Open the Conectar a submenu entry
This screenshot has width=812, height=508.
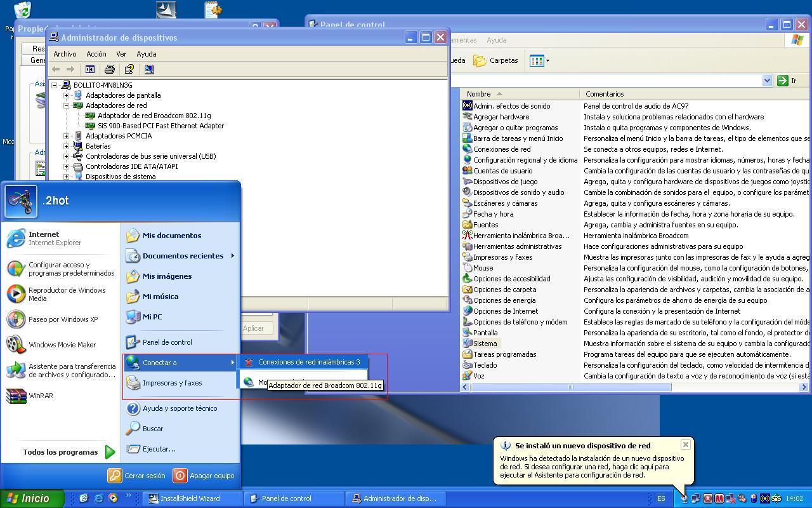[x=180, y=363]
